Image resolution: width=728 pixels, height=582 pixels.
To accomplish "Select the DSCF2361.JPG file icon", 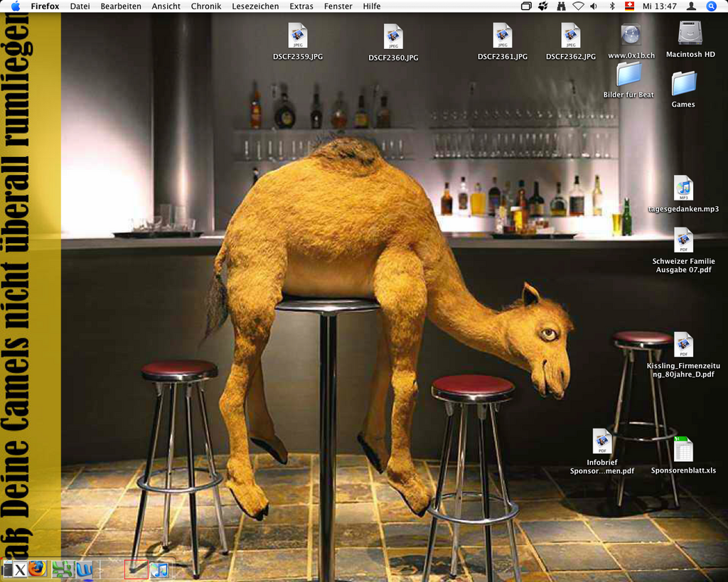I will click(503, 36).
